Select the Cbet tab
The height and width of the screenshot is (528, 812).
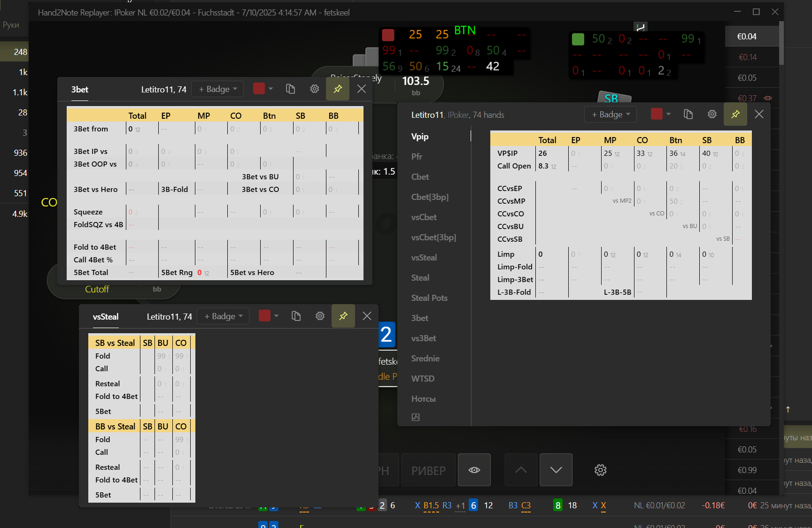click(420, 177)
